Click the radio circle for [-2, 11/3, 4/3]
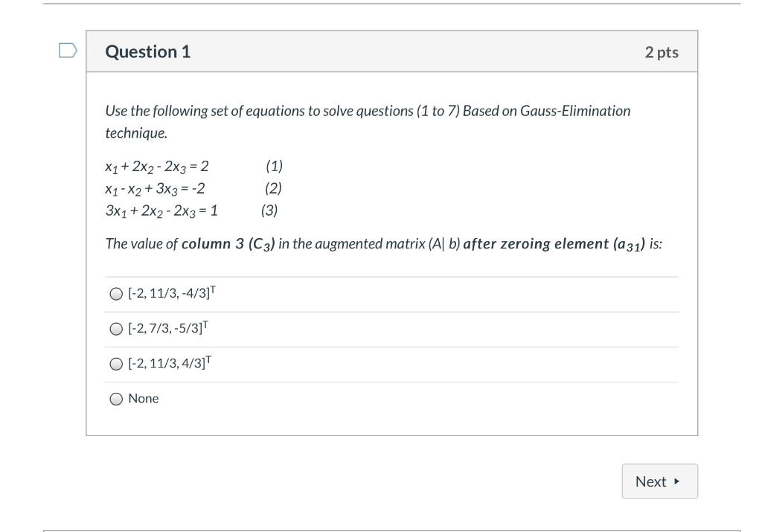Screen dimensions: 762x532 point(116,364)
